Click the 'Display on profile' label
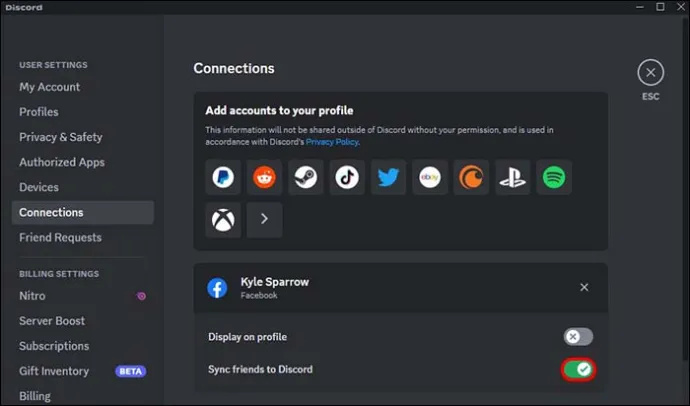Image resolution: width=690 pixels, height=406 pixels. [247, 337]
